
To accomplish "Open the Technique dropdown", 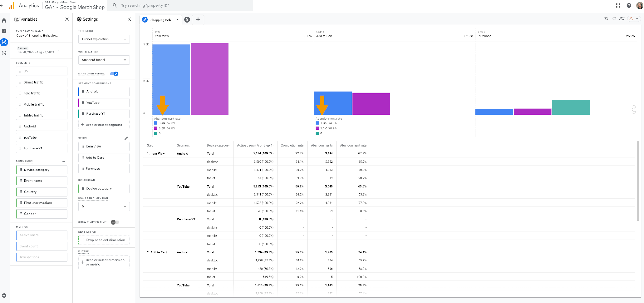I will coord(104,39).
